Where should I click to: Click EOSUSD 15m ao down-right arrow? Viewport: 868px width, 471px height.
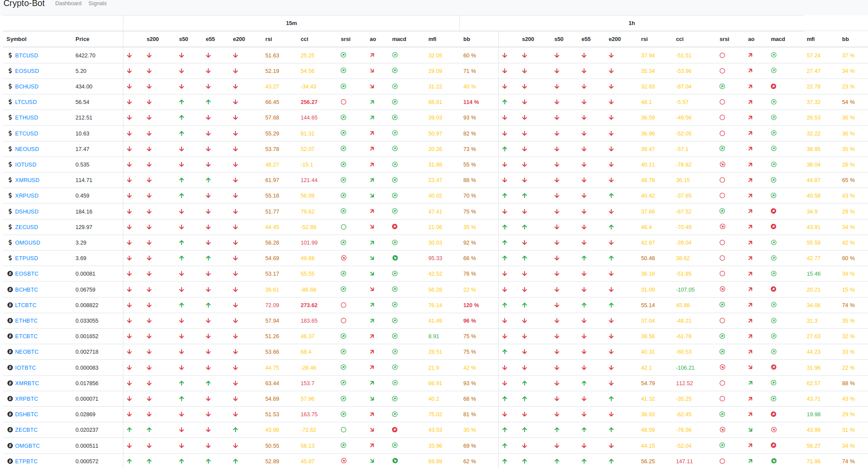[x=372, y=71]
